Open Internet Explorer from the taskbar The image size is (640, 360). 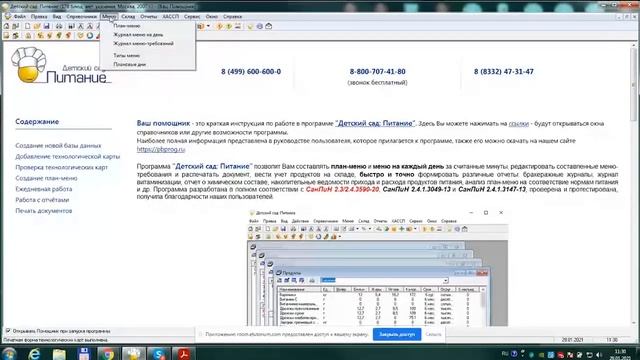(x=34, y=353)
